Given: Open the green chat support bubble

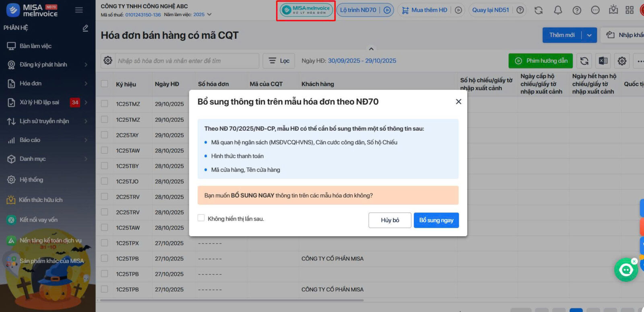Looking at the screenshot, I should tap(625, 270).
